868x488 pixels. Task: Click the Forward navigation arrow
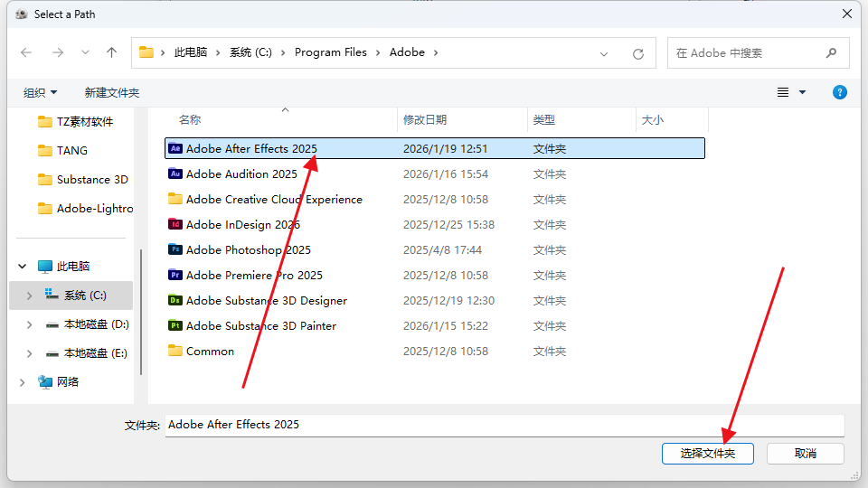[58, 52]
